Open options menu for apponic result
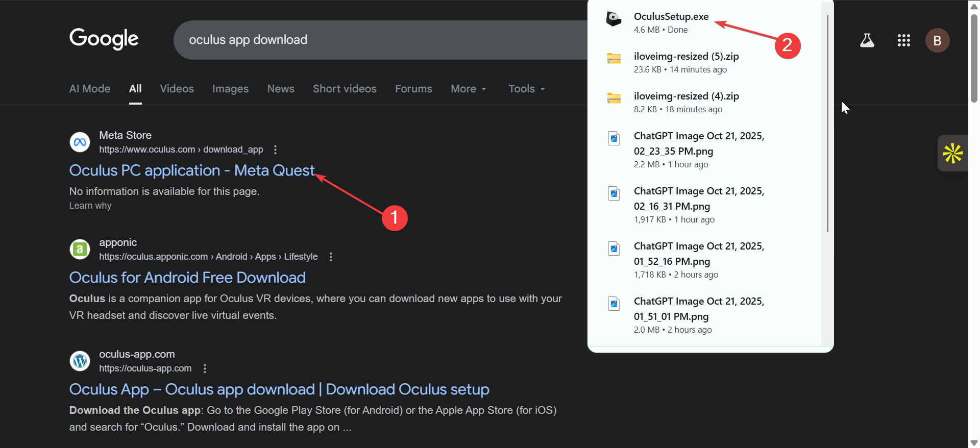Viewport: 980px width, 448px height. click(x=331, y=257)
